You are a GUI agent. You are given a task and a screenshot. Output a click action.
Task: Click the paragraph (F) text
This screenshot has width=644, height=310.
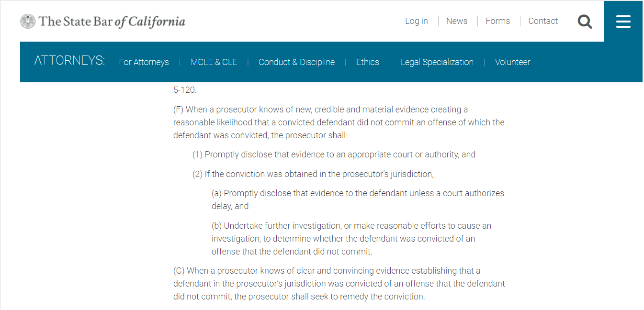click(339, 122)
